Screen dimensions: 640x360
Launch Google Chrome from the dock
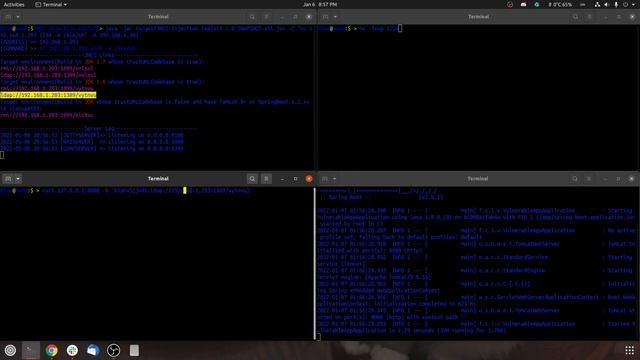(51, 350)
